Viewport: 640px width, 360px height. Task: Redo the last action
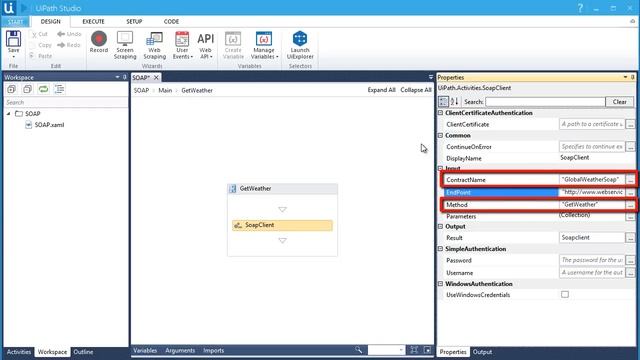click(x=69, y=45)
